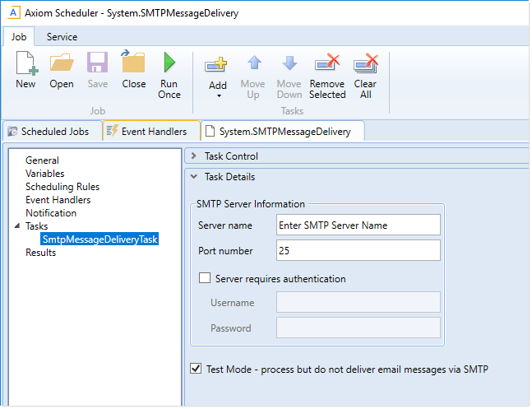Click the Add task icon

215,64
